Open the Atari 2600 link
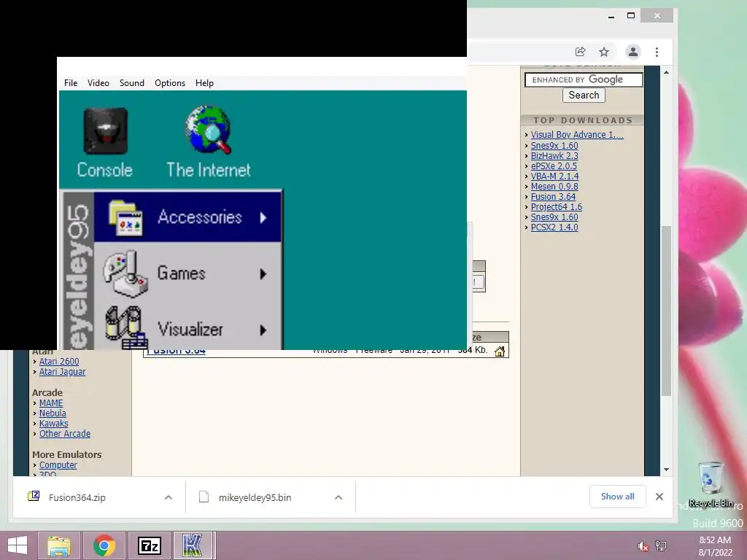Image resolution: width=747 pixels, height=560 pixels. pyautogui.click(x=59, y=362)
